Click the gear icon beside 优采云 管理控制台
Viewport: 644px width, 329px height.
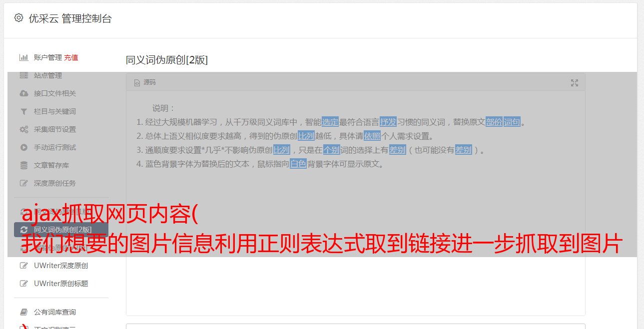[x=18, y=18]
